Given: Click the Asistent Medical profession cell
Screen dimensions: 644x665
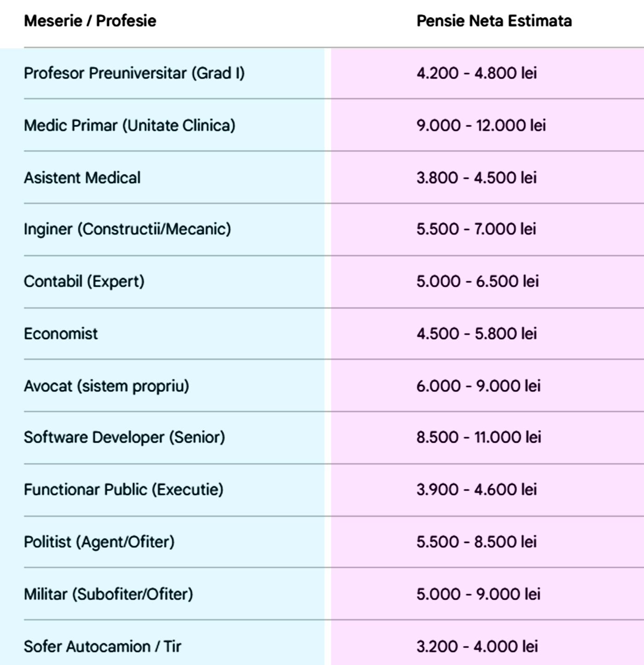Looking at the screenshot, I should tap(82, 178).
